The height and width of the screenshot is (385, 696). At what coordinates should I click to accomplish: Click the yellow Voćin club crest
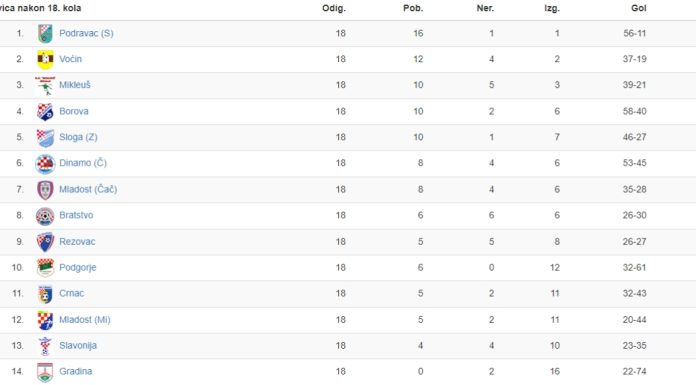pyautogui.click(x=45, y=60)
